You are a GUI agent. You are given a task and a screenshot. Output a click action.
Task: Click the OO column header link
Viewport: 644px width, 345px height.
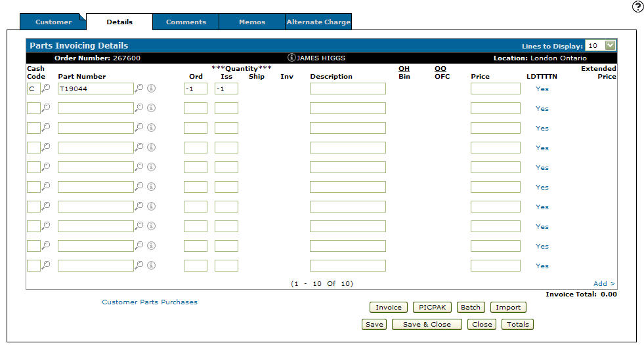(440, 68)
